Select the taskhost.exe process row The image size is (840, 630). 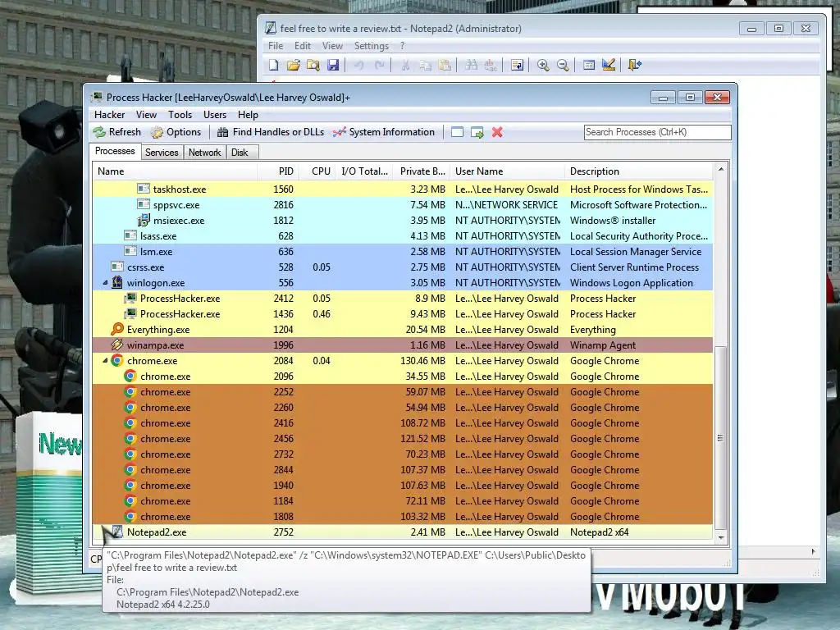(402, 189)
